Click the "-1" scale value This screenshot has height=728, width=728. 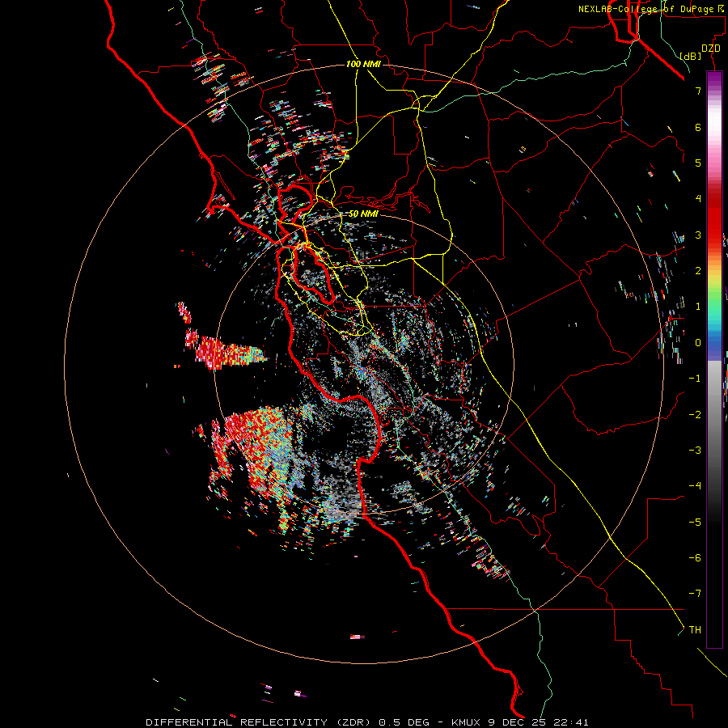click(695, 379)
